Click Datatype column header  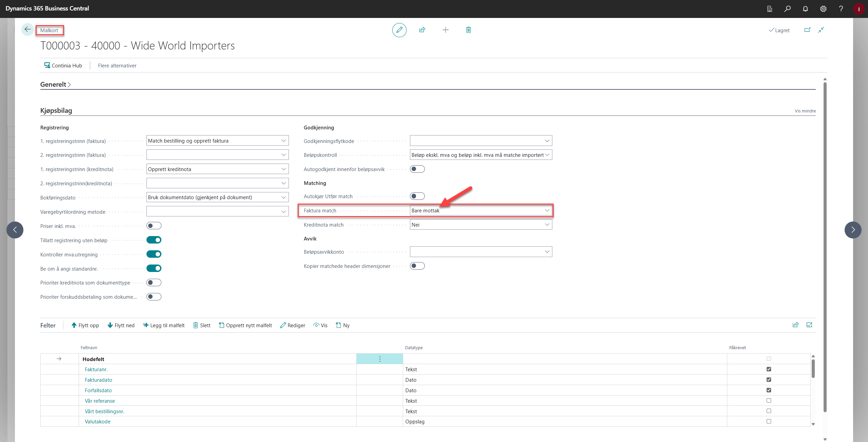tap(414, 348)
